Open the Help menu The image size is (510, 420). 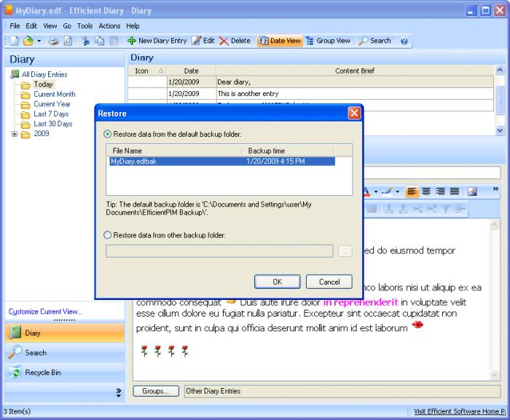pyautogui.click(x=133, y=26)
